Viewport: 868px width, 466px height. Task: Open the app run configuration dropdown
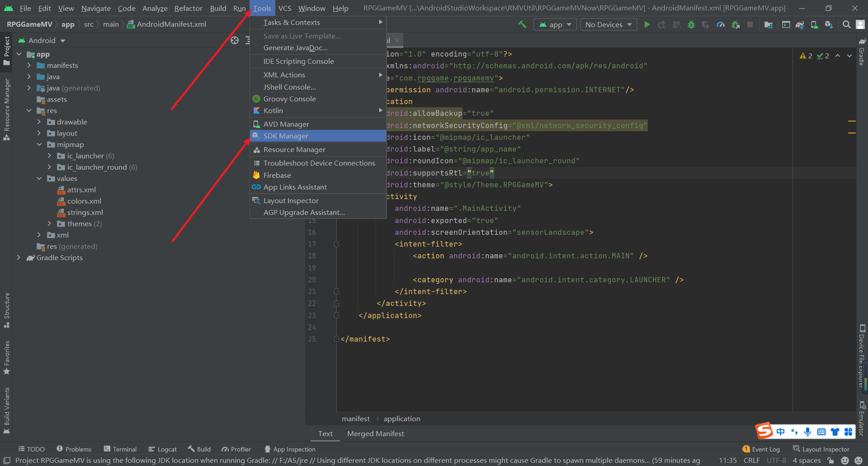(x=555, y=24)
